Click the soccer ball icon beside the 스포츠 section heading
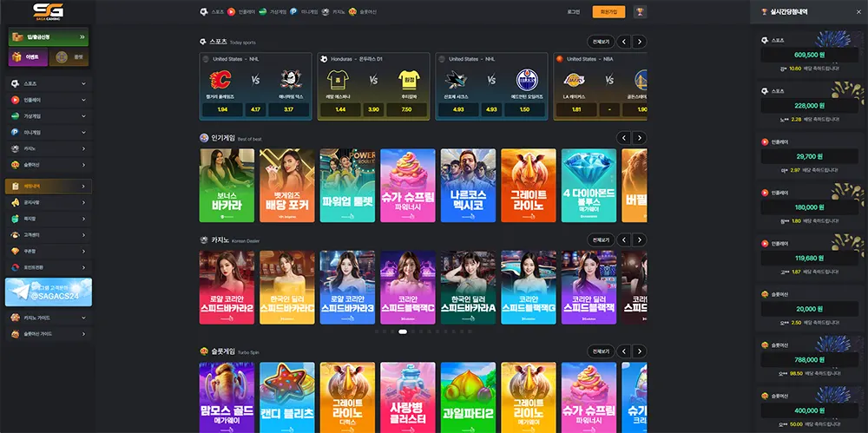Viewport: 868px width, 433px height. point(204,42)
